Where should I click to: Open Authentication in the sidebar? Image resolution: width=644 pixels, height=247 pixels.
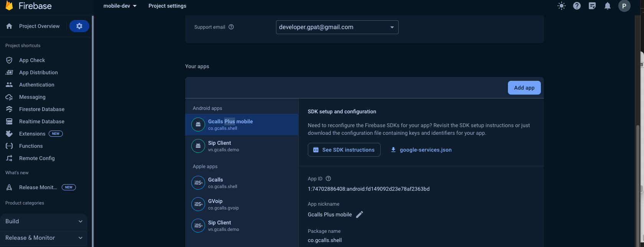tap(36, 85)
